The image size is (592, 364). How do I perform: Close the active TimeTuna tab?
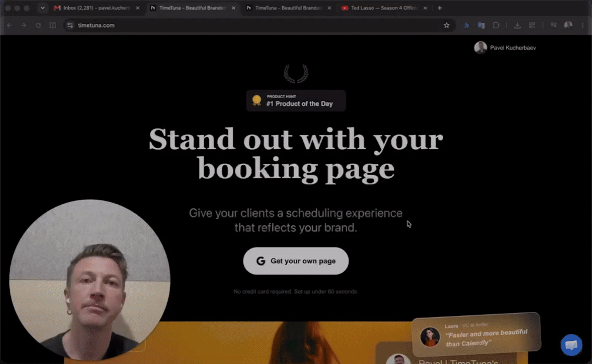[x=233, y=8]
